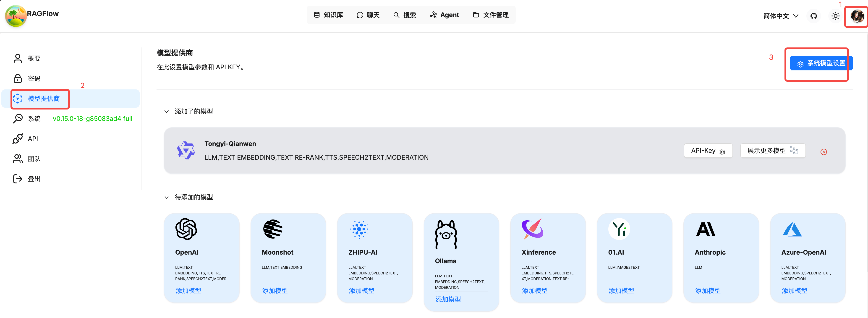Open the GitHub repository icon

pos(813,16)
